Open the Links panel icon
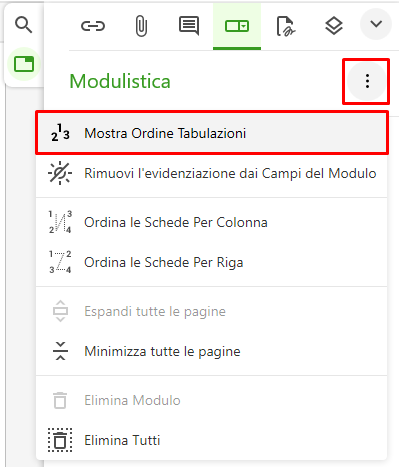 pyautogui.click(x=93, y=26)
